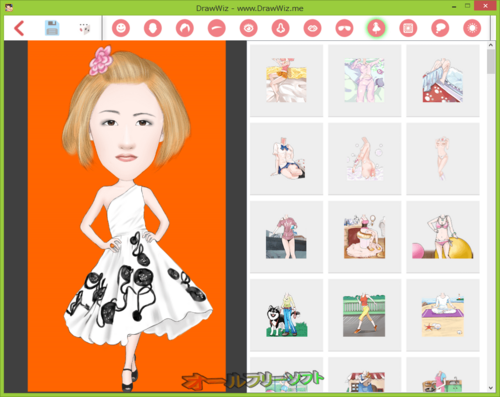Pick the husky dog walk thumbnail

point(286,315)
